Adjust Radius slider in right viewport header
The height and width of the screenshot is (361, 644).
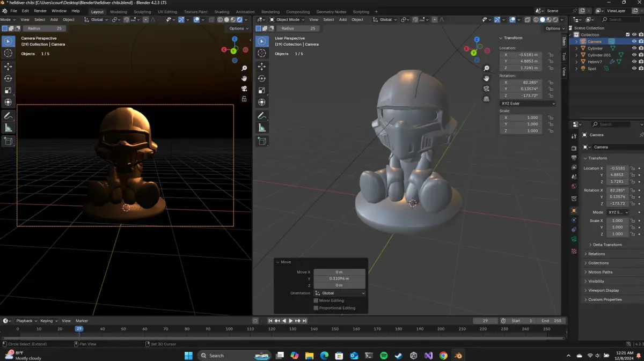click(298, 28)
